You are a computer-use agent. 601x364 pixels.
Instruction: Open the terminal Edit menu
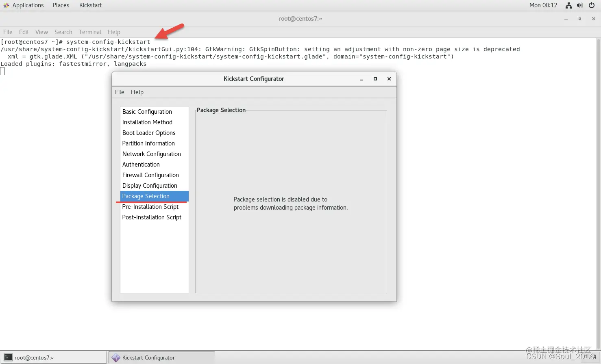(x=24, y=32)
